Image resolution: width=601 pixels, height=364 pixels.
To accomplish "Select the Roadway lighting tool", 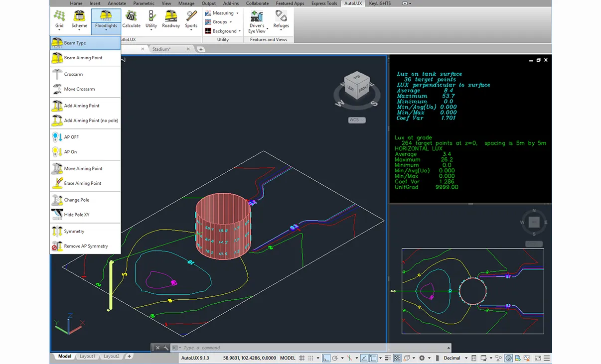I will (x=171, y=20).
